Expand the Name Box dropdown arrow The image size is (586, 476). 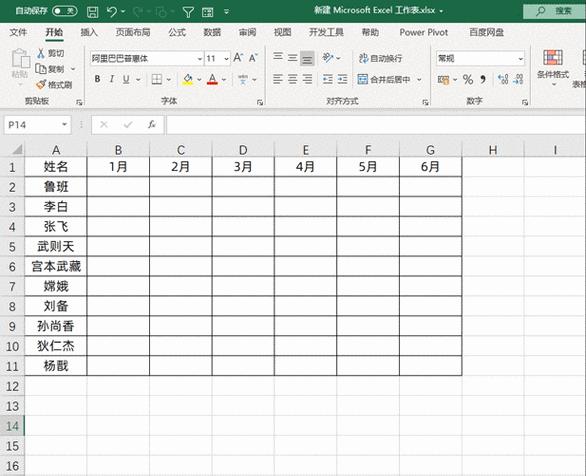pyautogui.click(x=65, y=124)
